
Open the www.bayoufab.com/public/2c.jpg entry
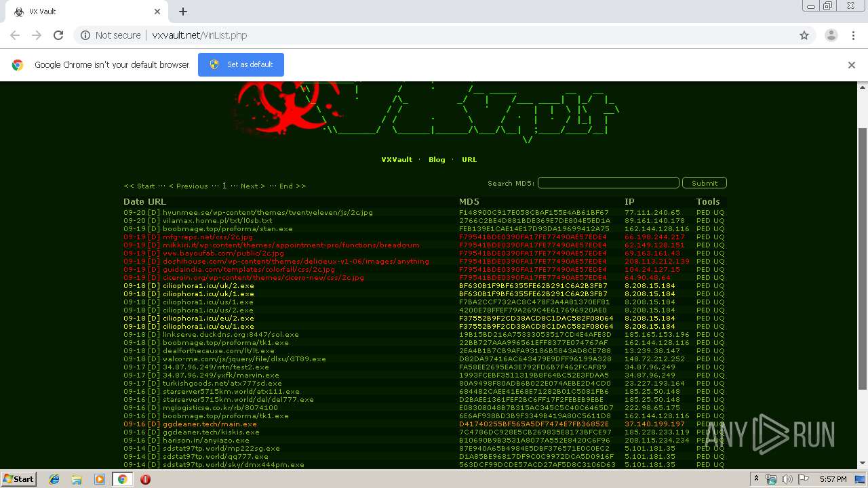tap(223, 253)
